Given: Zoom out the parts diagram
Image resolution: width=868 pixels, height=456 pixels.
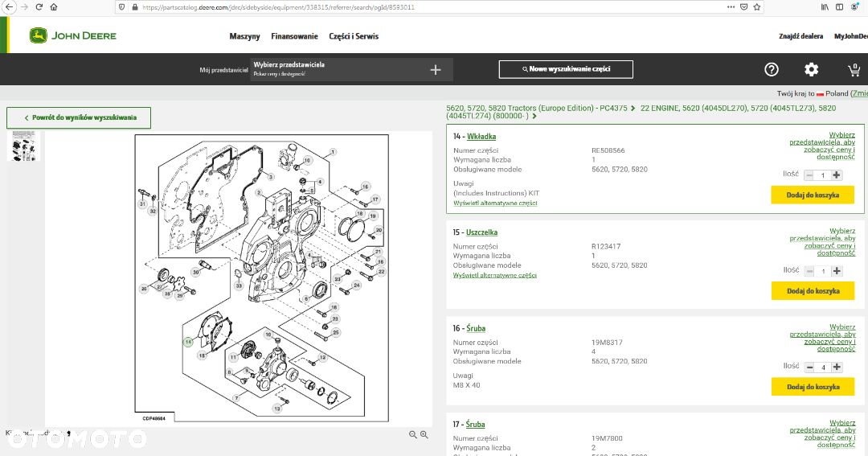Looking at the screenshot, I should tap(413, 435).
